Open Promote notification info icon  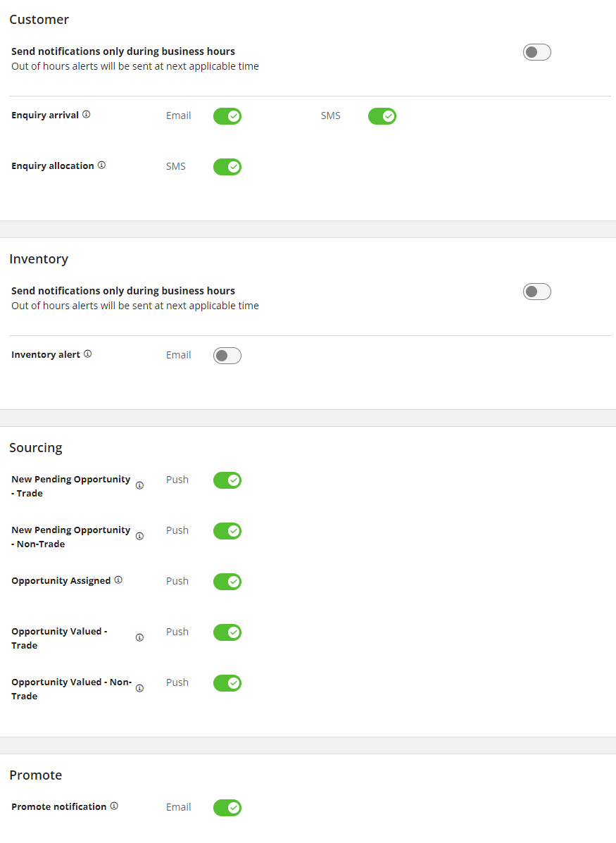(114, 806)
